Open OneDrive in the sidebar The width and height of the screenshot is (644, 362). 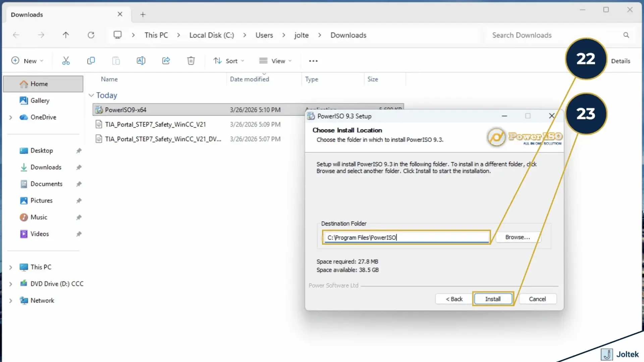click(x=43, y=117)
